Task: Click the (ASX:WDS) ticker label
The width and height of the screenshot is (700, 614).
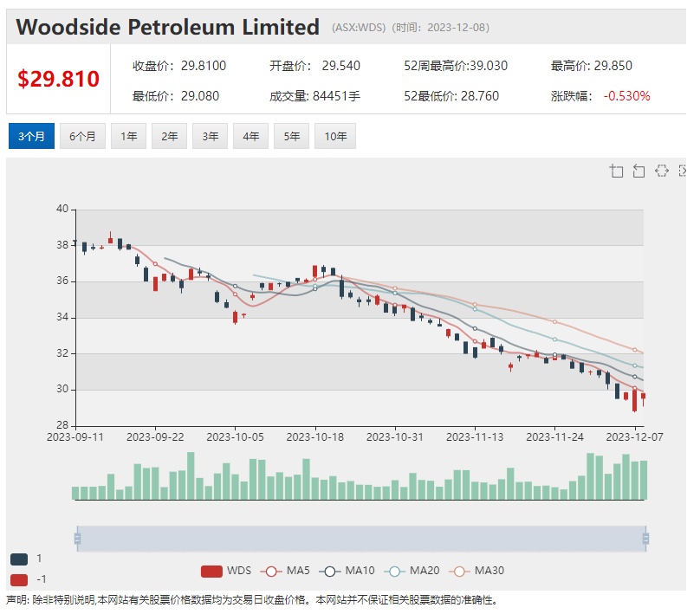Action: pos(359,28)
